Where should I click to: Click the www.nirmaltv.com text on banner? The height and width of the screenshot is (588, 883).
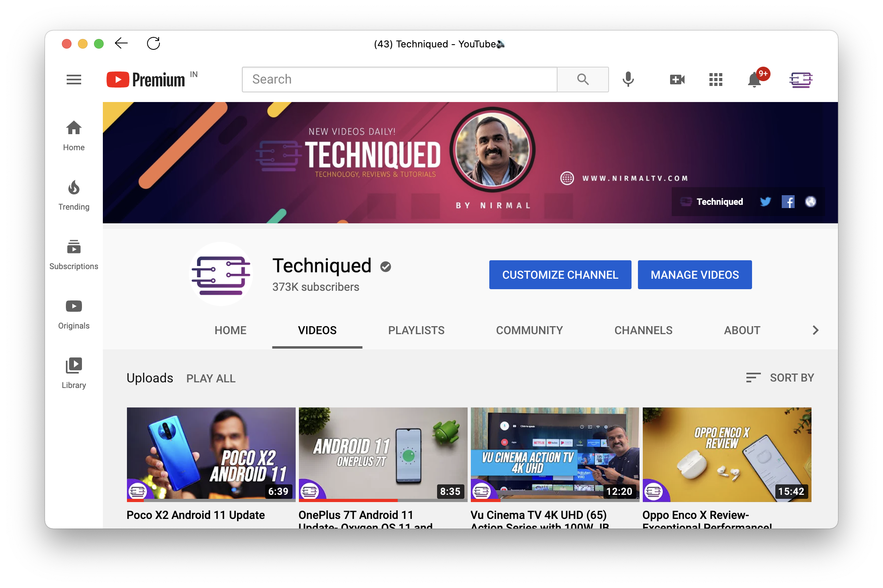(x=635, y=178)
